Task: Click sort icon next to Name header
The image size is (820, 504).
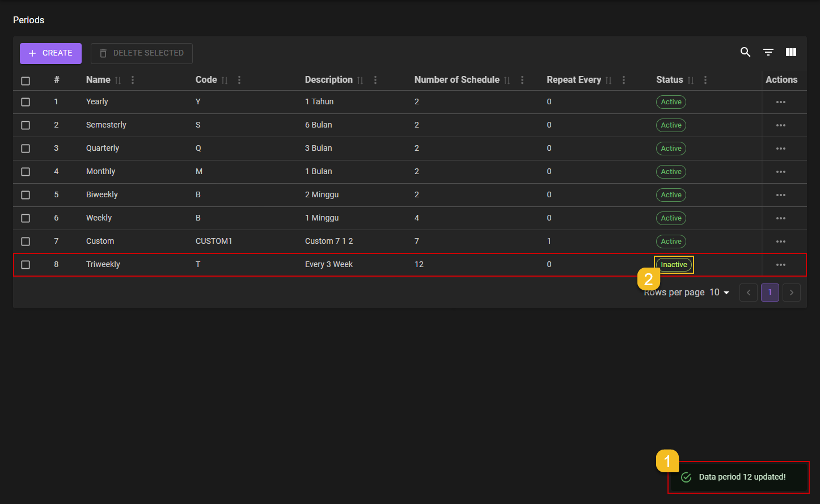Action: 118,81
